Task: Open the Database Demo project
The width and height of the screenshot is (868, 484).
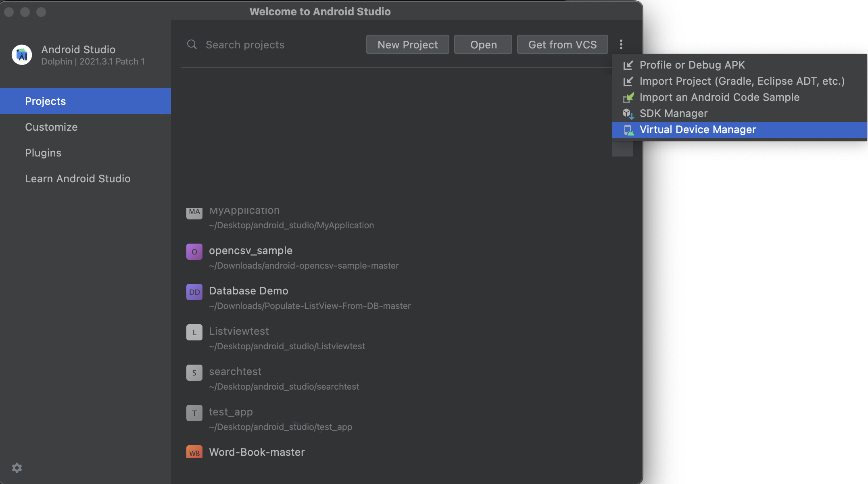Action: click(x=248, y=291)
